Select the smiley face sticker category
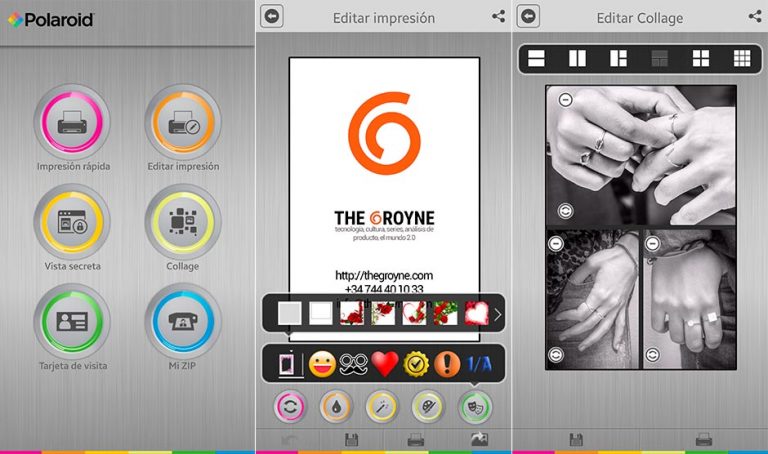Image resolution: width=768 pixels, height=454 pixels. [x=320, y=365]
